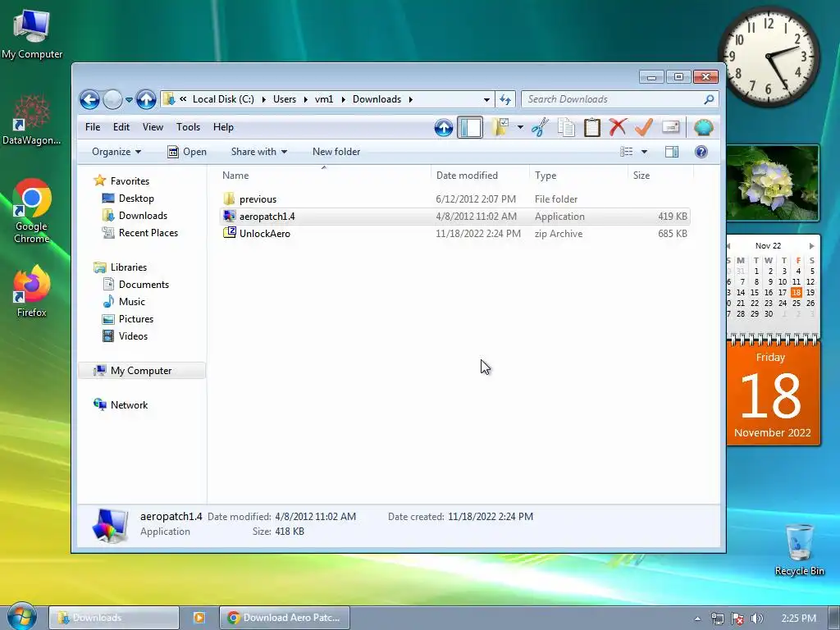
Task: Go back with the blue Back arrow
Action: click(89, 99)
